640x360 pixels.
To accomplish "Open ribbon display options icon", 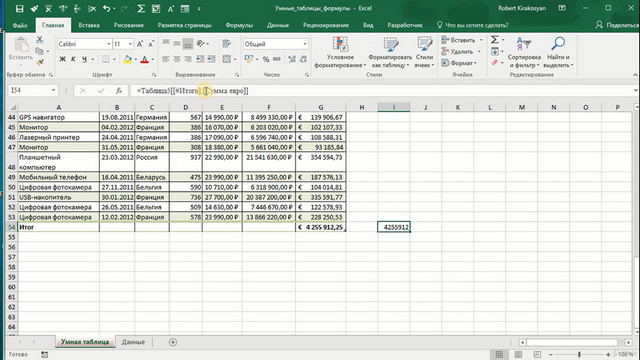I will click(562, 8).
